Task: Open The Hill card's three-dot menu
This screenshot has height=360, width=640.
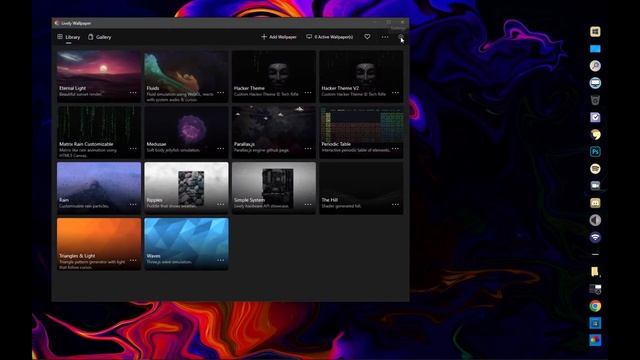Action: point(396,204)
